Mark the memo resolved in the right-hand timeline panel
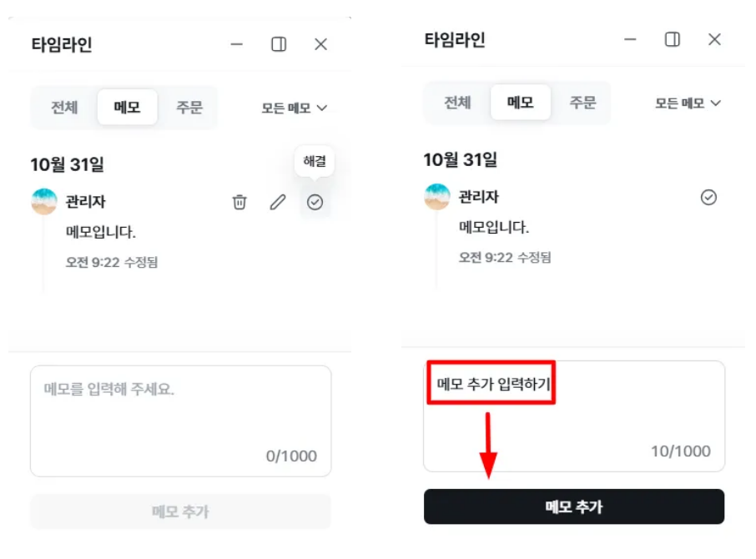This screenshot has width=756, height=559. [708, 198]
